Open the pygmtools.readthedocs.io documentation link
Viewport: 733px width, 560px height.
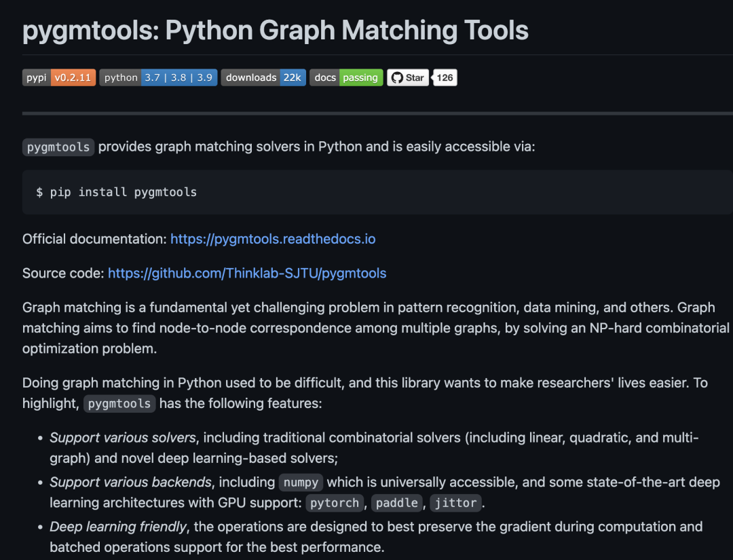(x=272, y=239)
